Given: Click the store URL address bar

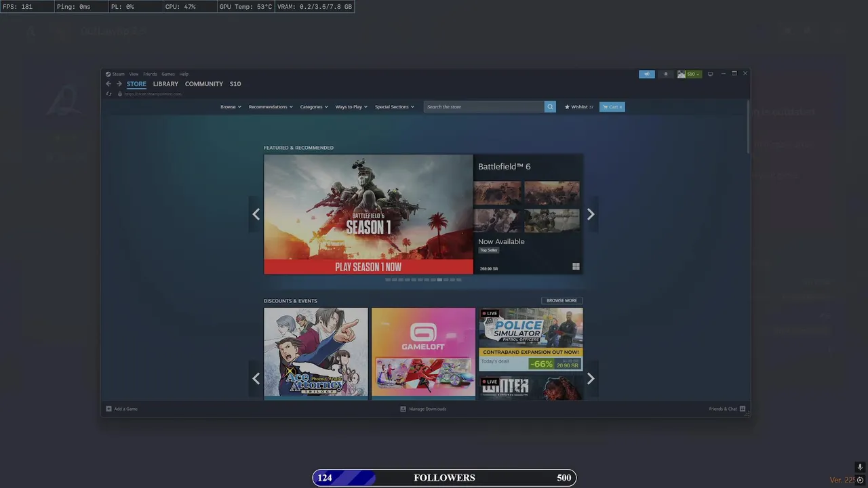Looking at the screenshot, I should 153,94.
